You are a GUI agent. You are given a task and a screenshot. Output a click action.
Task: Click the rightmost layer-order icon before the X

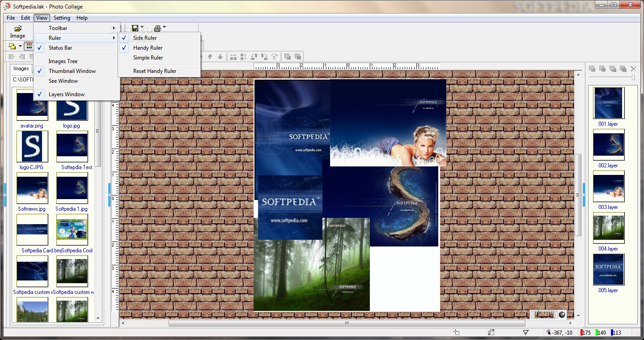click(x=623, y=68)
